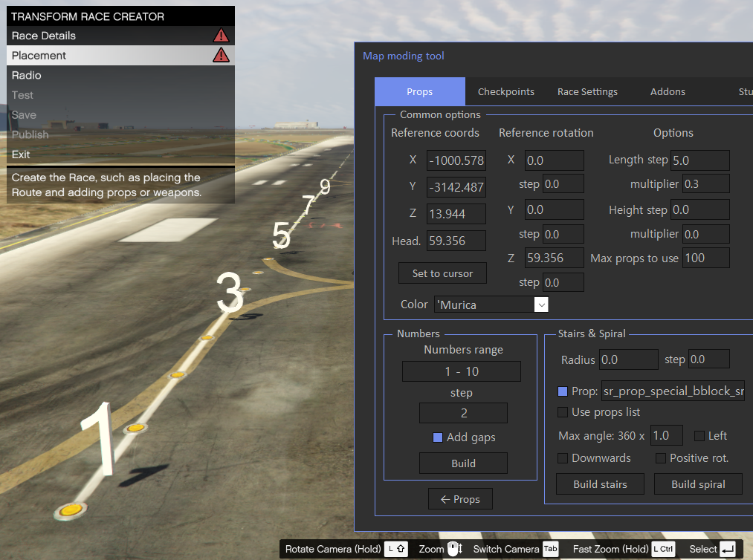Check the Positive rot. checkbox
This screenshot has width=753, height=560.
661,458
